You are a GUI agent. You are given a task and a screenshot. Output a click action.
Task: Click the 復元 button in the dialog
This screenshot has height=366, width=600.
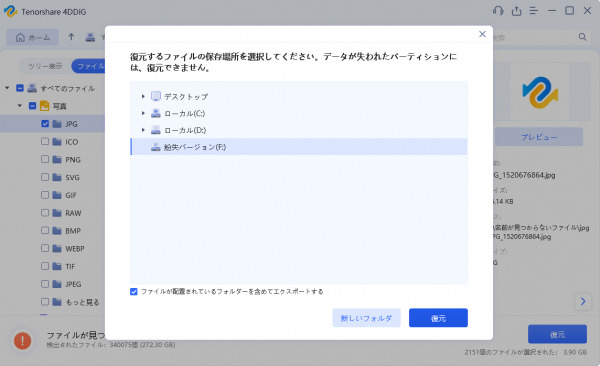[x=438, y=318]
